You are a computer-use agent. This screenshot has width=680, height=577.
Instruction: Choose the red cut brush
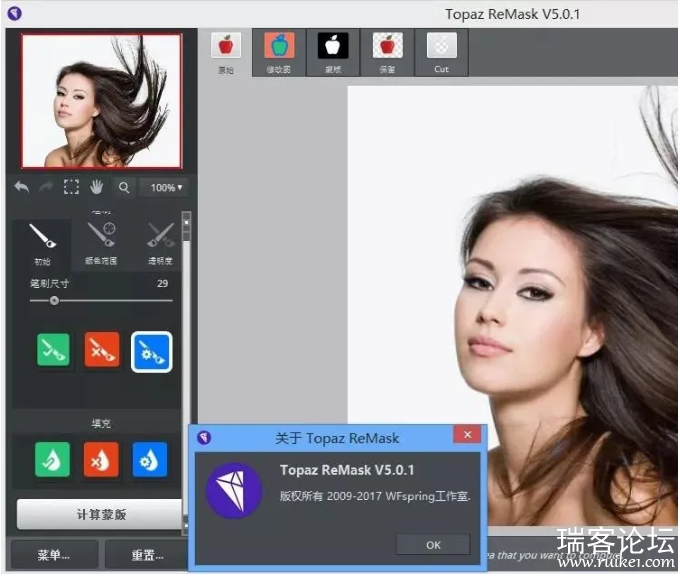(x=102, y=351)
